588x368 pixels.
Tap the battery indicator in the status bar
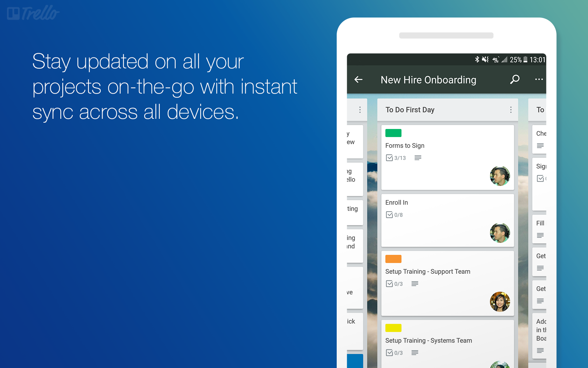point(525,60)
